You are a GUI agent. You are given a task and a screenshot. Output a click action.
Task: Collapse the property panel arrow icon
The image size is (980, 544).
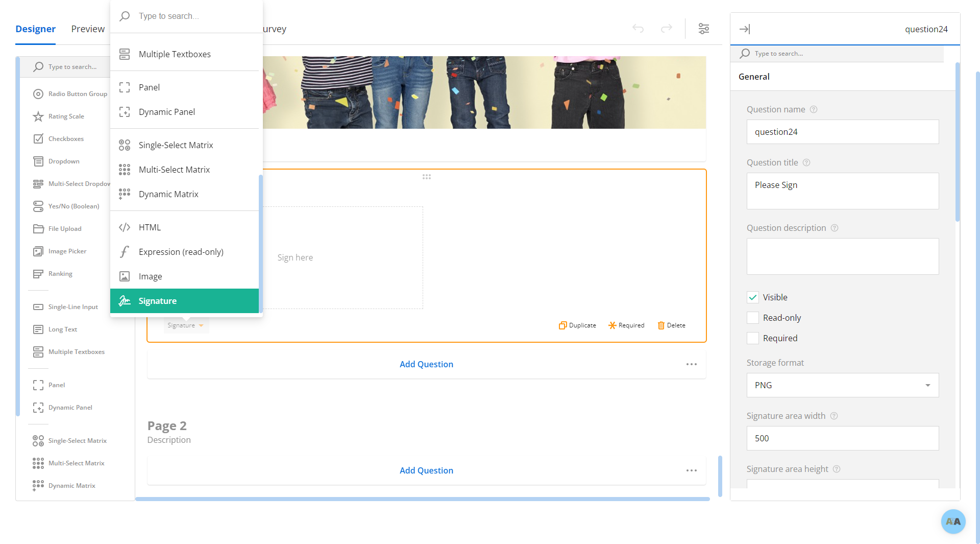point(745,29)
